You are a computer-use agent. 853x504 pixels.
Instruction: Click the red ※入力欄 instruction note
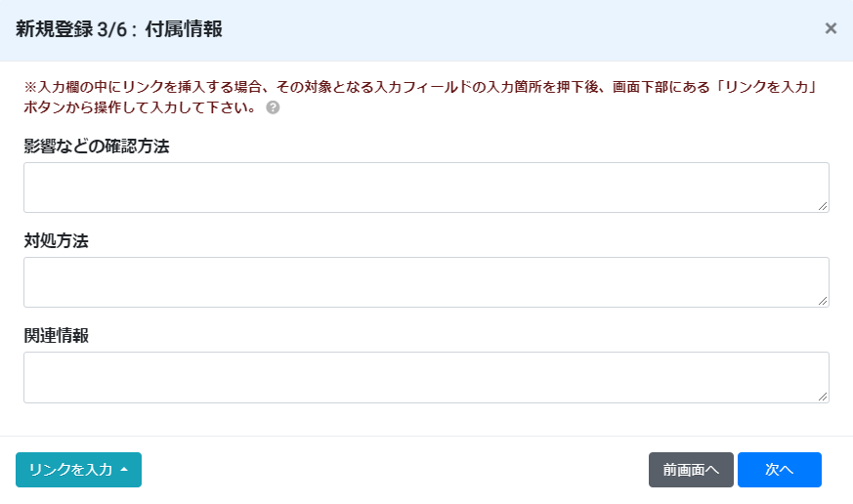click(421, 97)
